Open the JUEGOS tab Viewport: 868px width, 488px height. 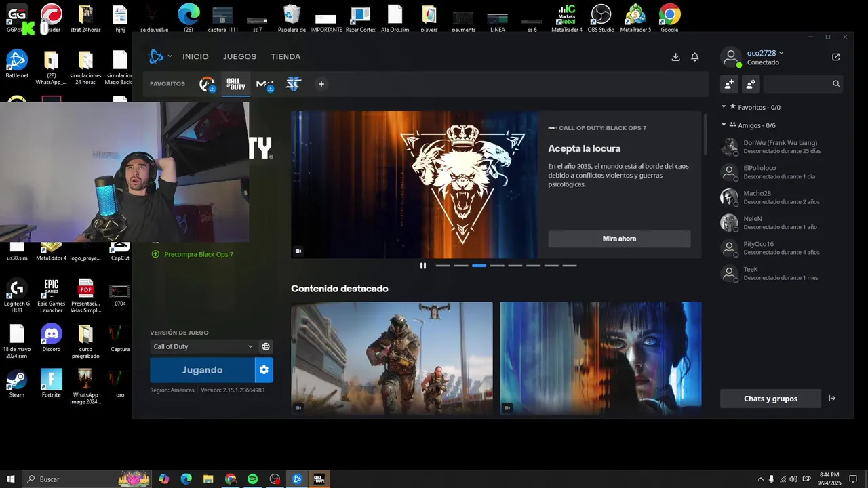[239, 57]
